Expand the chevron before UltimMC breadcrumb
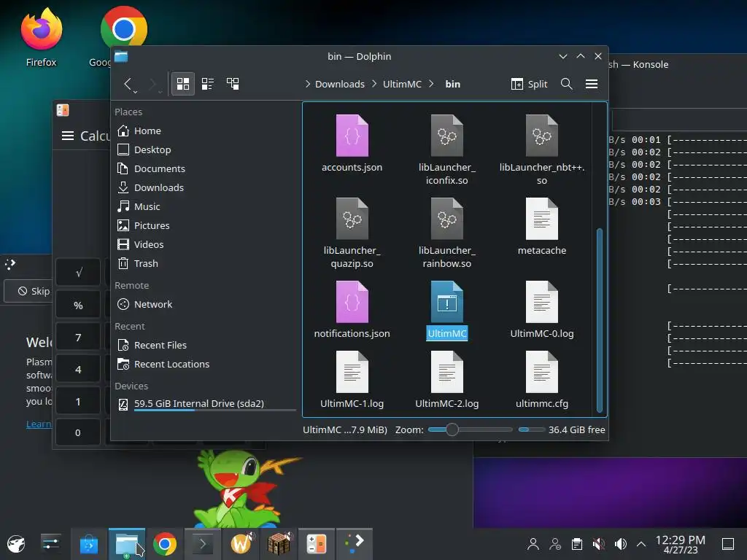 (x=374, y=84)
